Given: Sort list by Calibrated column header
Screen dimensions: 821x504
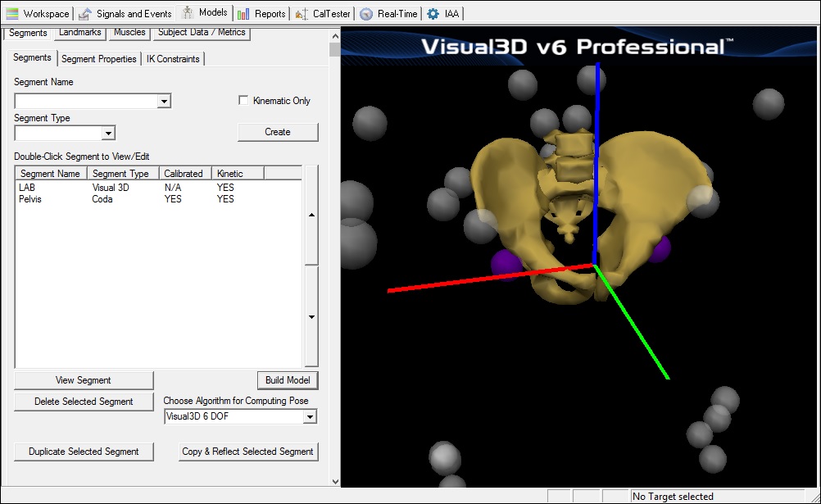Looking at the screenshot, I should [184, 174].
